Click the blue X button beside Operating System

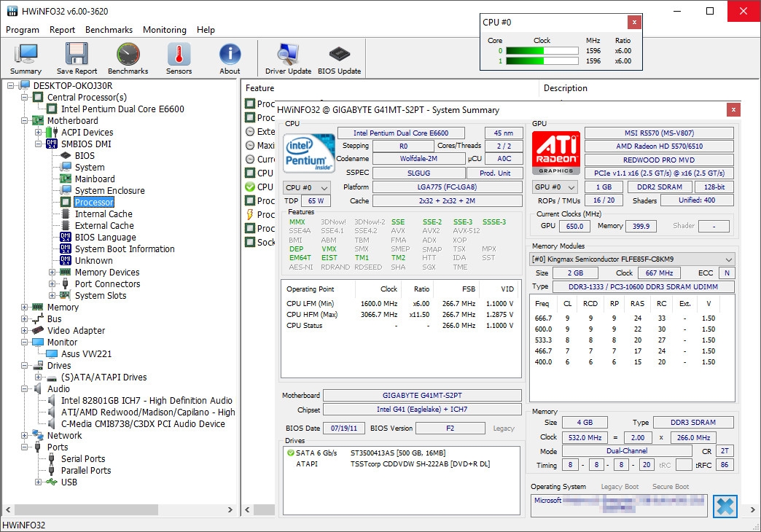tap(725, 506)
